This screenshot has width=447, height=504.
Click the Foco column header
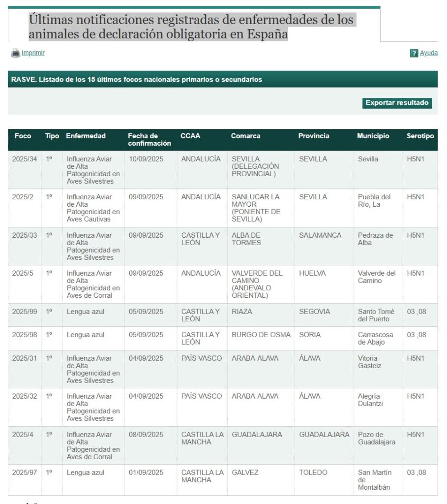pos(23,136)
